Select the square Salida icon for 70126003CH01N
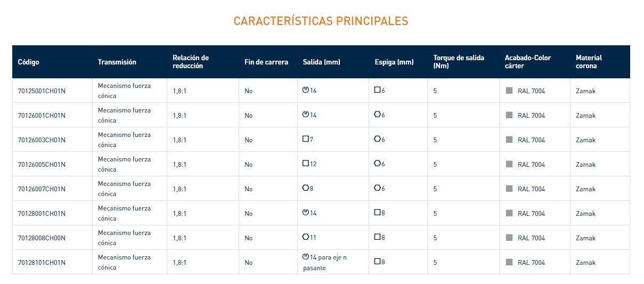The image size is (644, 284). click(305, 139)
